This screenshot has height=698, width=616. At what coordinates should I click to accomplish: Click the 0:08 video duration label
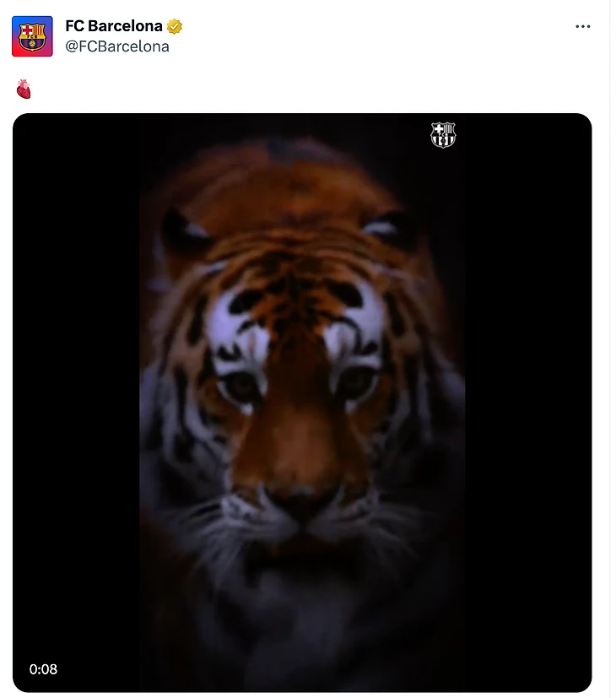[43, 669]
